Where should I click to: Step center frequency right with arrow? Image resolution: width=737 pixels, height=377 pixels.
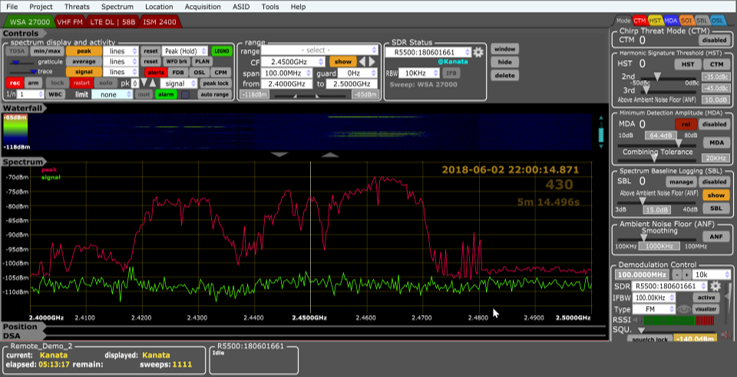click(372, 62)
